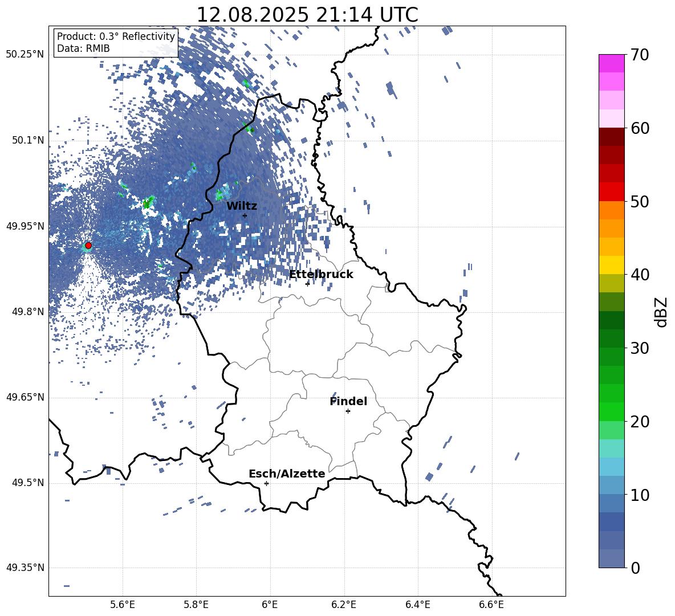
Task: Click the 5.8°E longitude label
Action: click(x=196, y=605)
